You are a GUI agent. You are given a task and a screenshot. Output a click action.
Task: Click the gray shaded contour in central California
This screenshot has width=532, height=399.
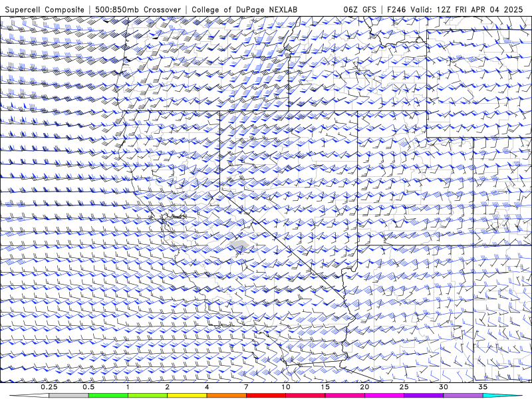(239, 245)
